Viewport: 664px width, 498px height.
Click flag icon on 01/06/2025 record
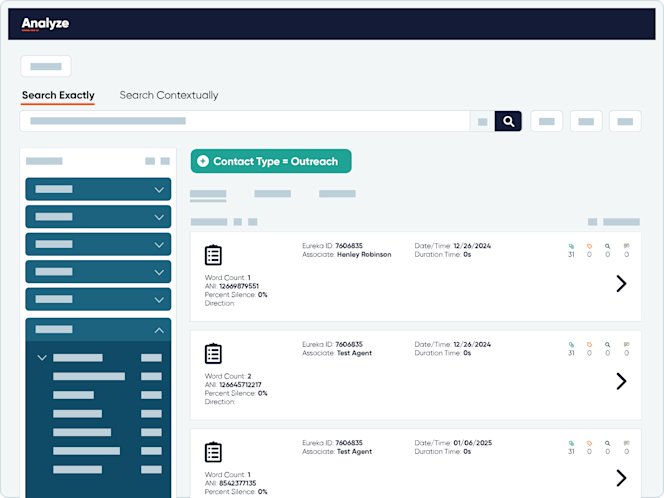click(x=626, y=443)
